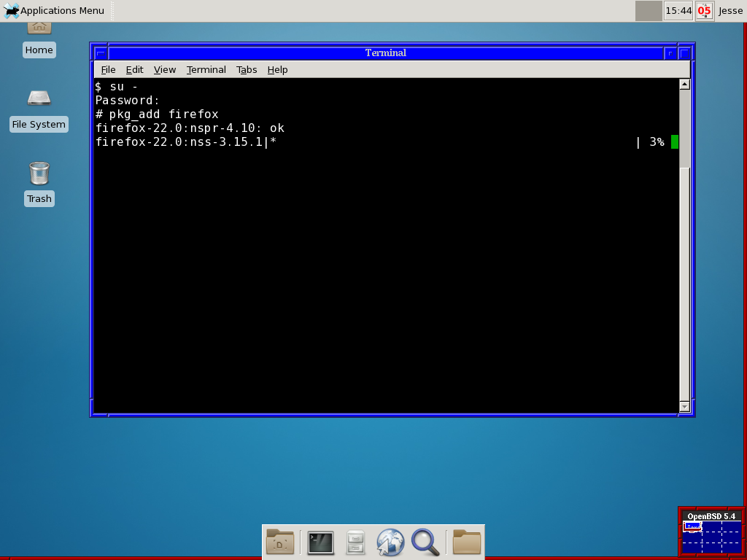The image size is (747, 560).
Task: Click the terminal scrollbar down arrow
Action: pos(684,407)
